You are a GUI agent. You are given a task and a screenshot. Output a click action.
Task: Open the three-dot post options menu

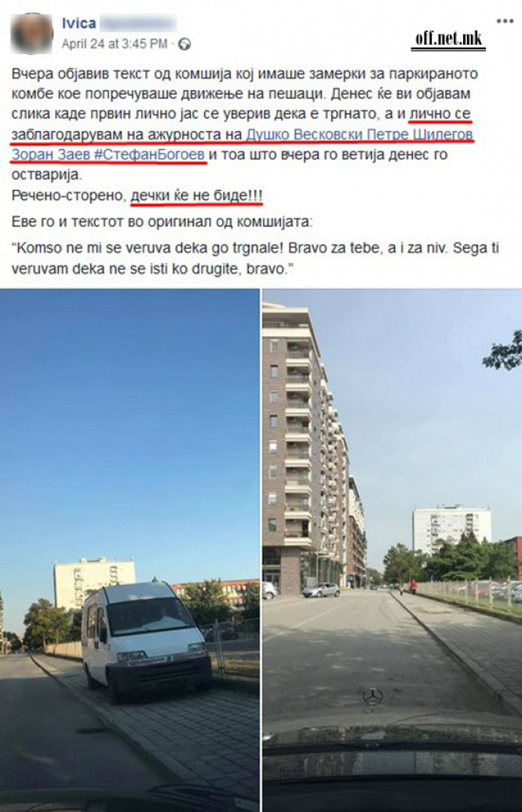[505, 21]
